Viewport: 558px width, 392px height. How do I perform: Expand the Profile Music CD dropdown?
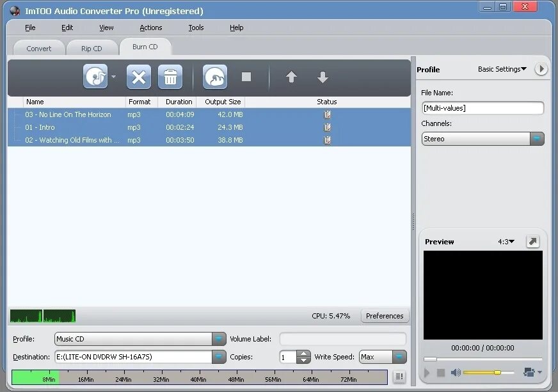(x=219, y=339)
